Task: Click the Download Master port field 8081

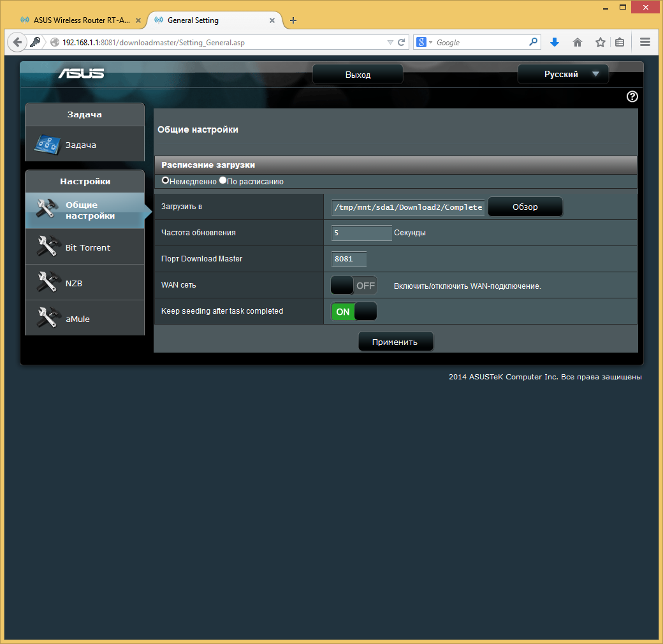Action: click(x=349, y=259)
